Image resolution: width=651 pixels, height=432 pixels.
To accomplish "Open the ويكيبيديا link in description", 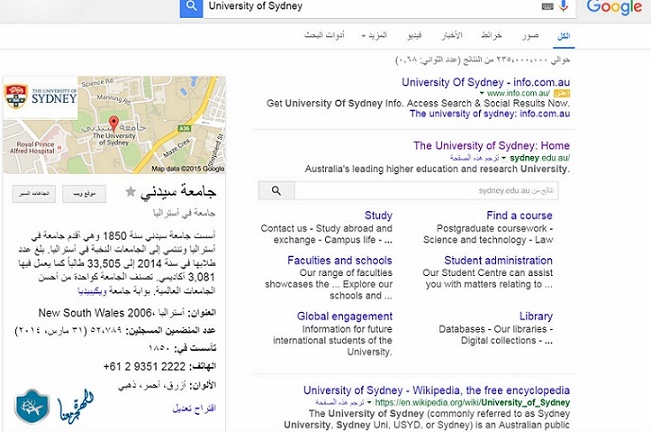I will pos(92,291).
